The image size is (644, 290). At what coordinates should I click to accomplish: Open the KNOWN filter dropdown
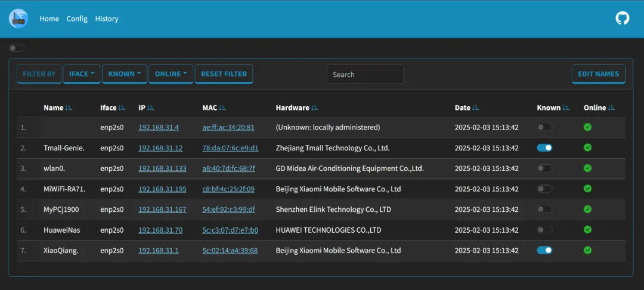point(124,74)
